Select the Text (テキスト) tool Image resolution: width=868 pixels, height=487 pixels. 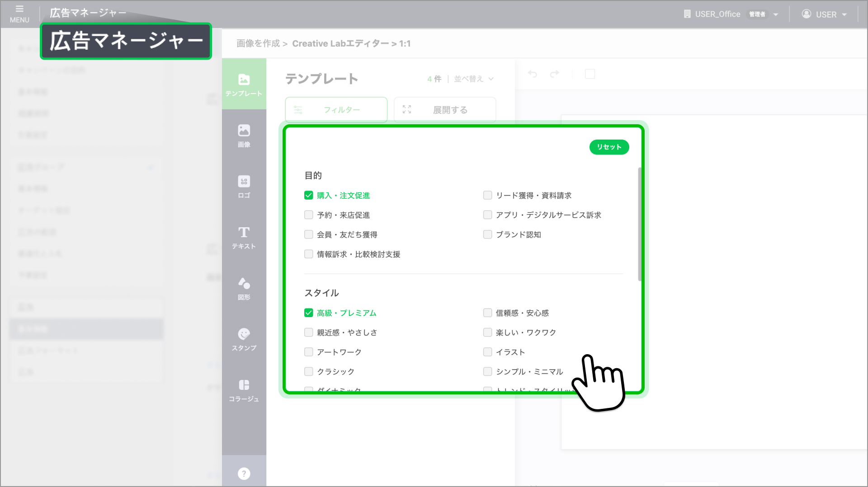pos(244,237)
